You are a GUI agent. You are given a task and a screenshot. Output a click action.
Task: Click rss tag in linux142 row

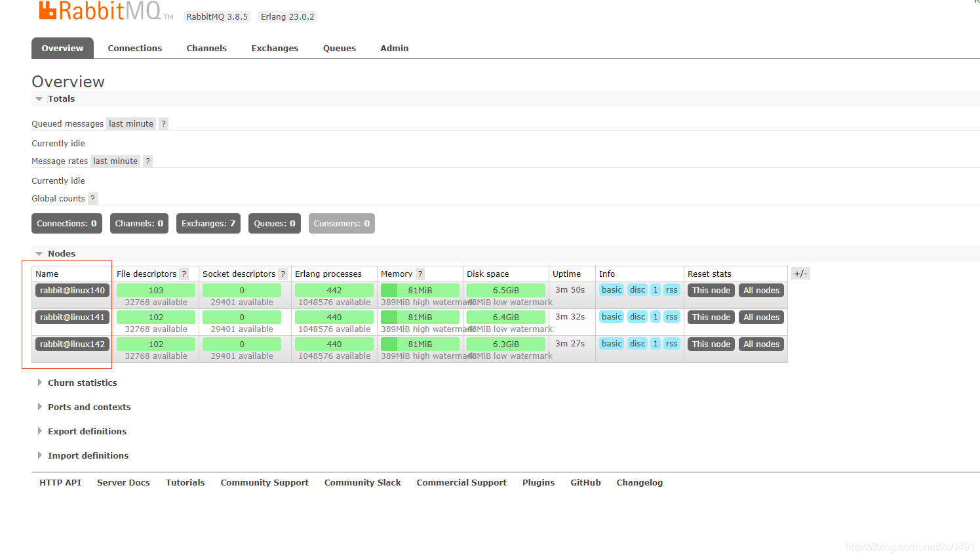click(672, 344)
